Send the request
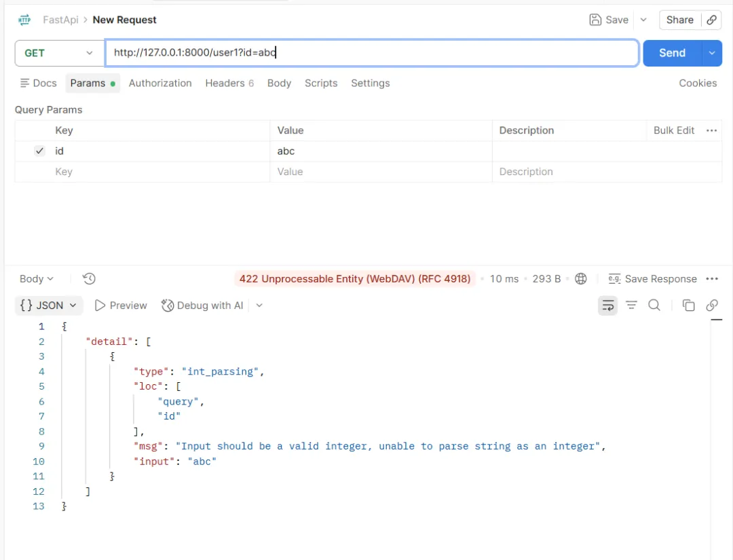Screen dimensions: 733x560 pos(672,53)
